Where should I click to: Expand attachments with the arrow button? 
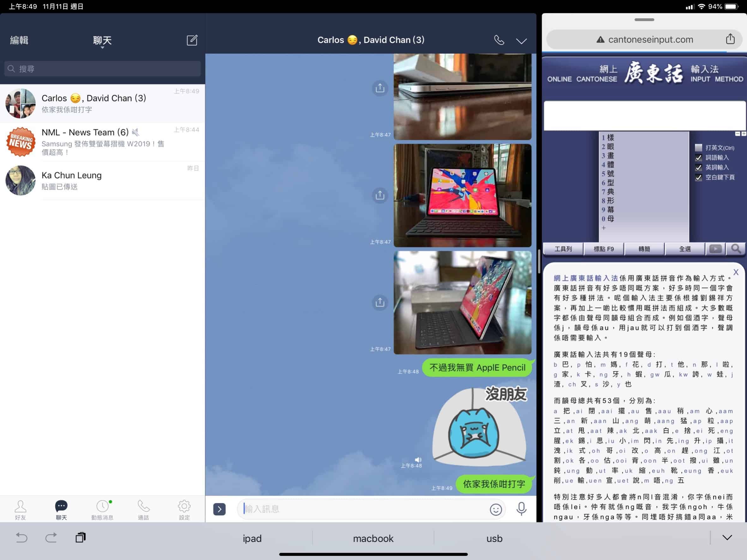click(x=219, y=509)
